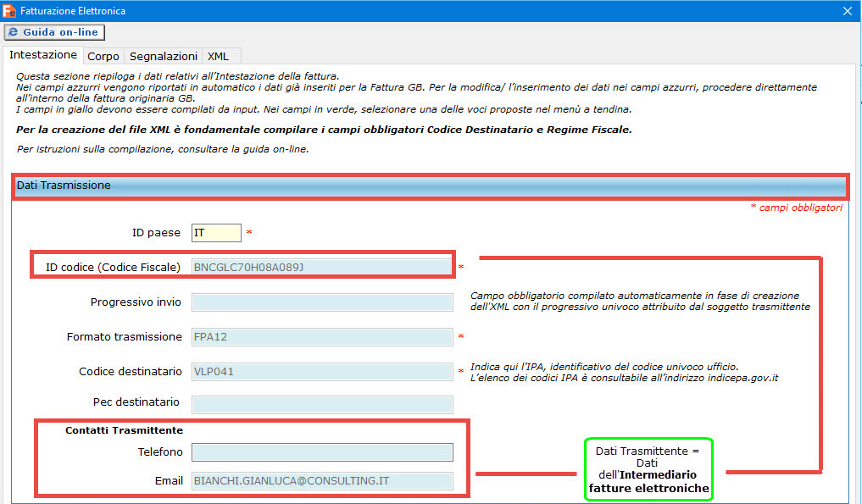
Task: Click the Fatturazione Elettronica title bar text
Action: click(x=73, y=11)
